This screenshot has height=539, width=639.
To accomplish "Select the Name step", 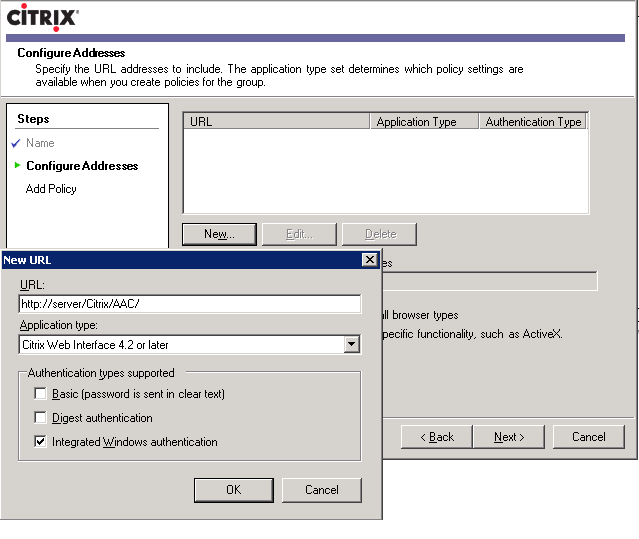I will coord(40,143).
